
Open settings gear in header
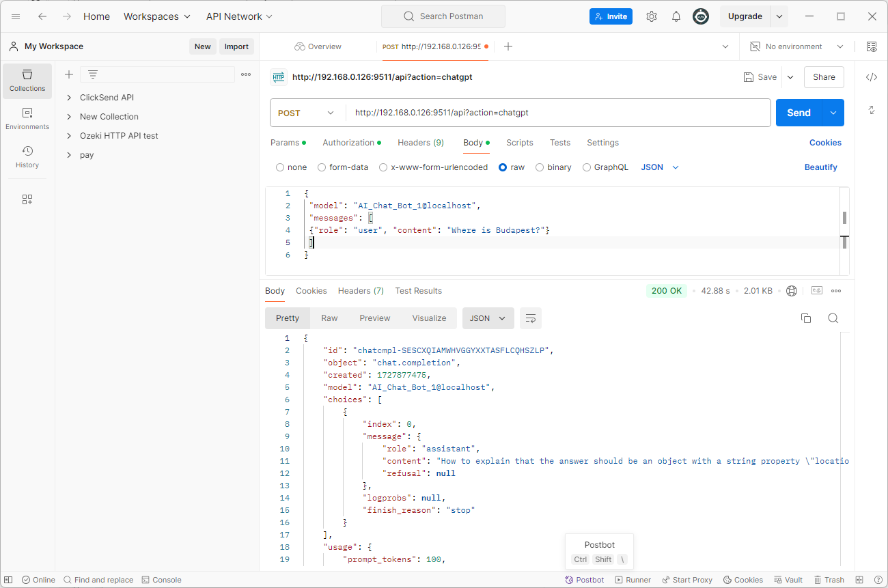point(651,16)
